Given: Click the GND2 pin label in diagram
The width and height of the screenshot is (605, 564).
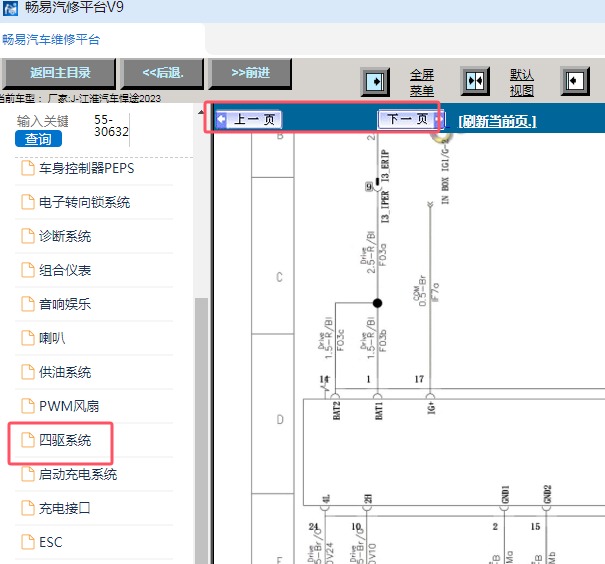Looking at the screenshot, I should click(547, 494).
